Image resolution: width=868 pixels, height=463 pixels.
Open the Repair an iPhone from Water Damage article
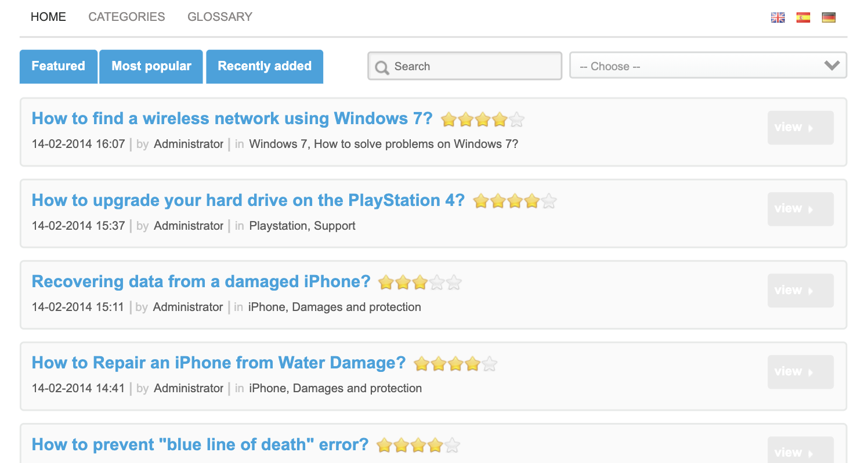point(219,363)
